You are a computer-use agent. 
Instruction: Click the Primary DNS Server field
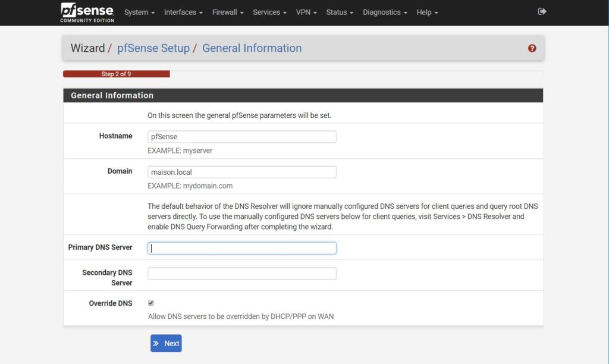242,248
